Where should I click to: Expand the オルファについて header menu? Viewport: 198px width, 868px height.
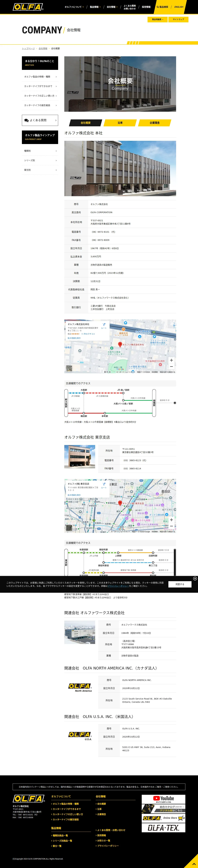click(x=74, y=7)
